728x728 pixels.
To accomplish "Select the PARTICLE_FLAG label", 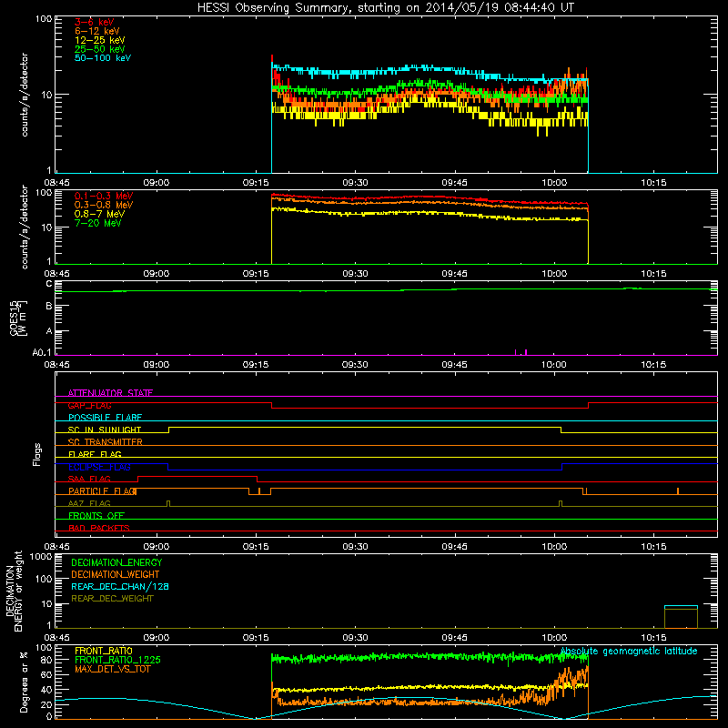I will 102,491.
